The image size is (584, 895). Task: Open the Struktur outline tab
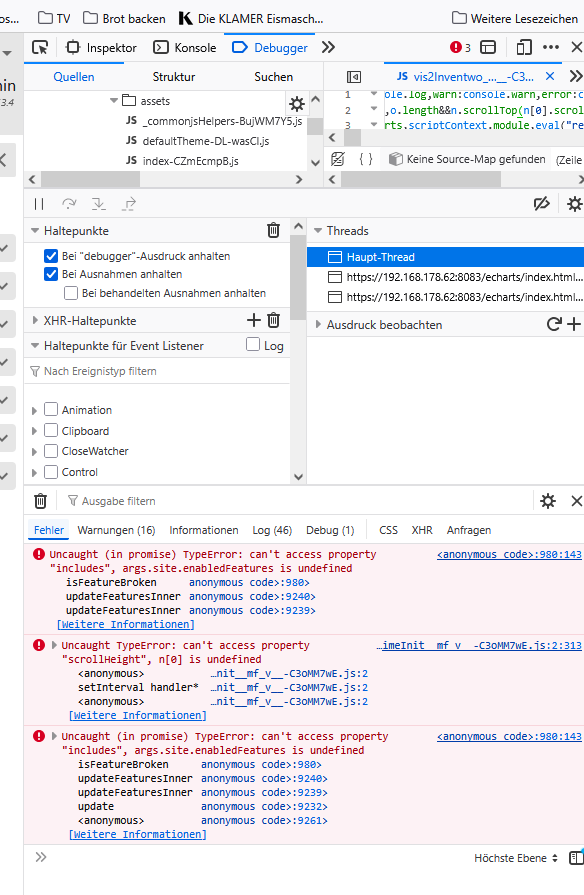[x=174, y=77]
